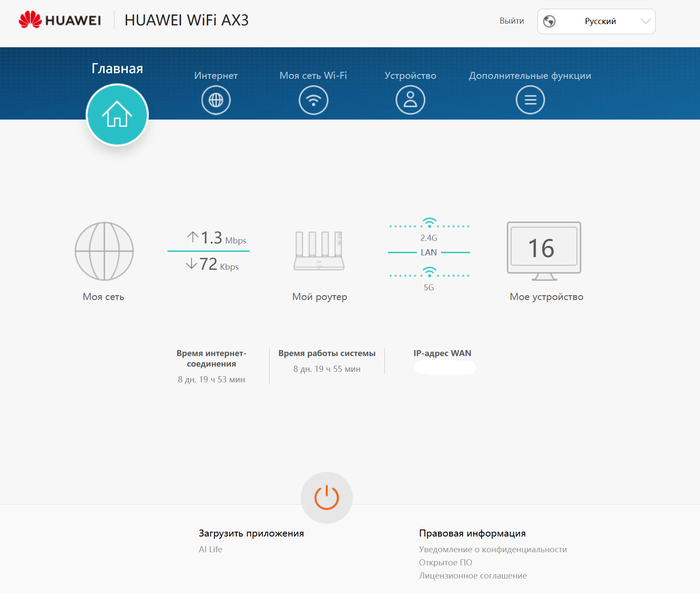Open Дополнительные функции menu icon

[530, 99]
